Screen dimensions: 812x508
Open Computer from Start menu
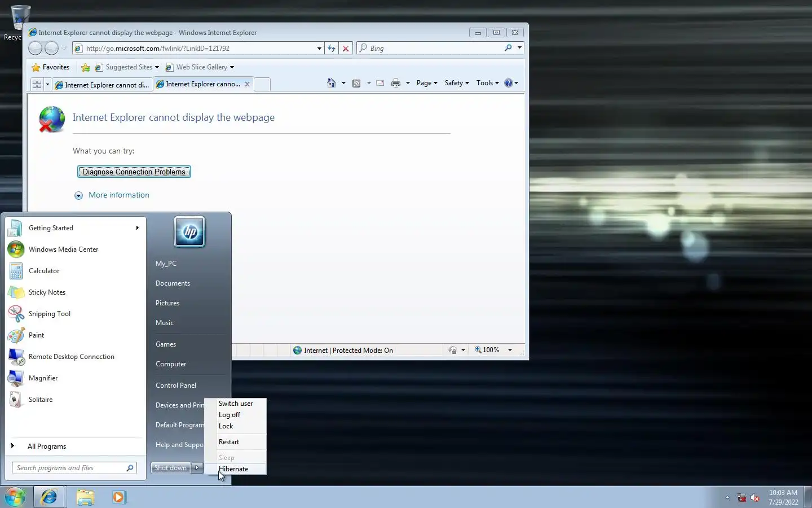(x=171, y=364)
